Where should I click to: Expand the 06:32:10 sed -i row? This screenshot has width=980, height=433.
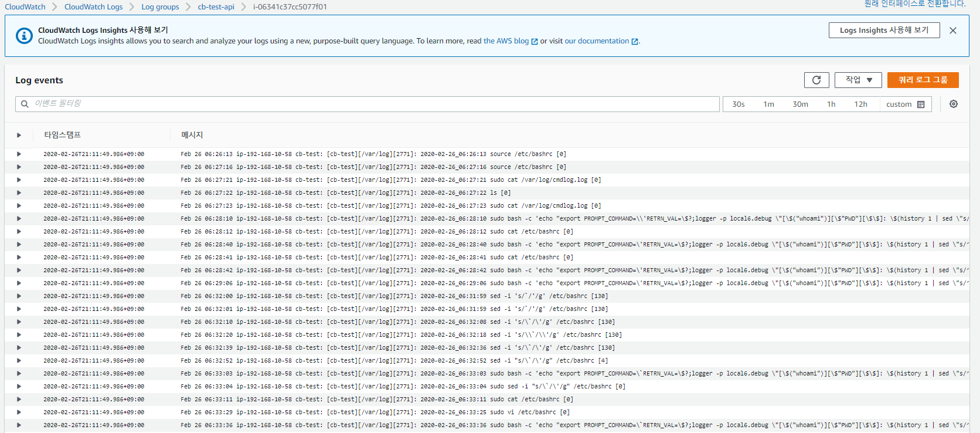point(19,322)
